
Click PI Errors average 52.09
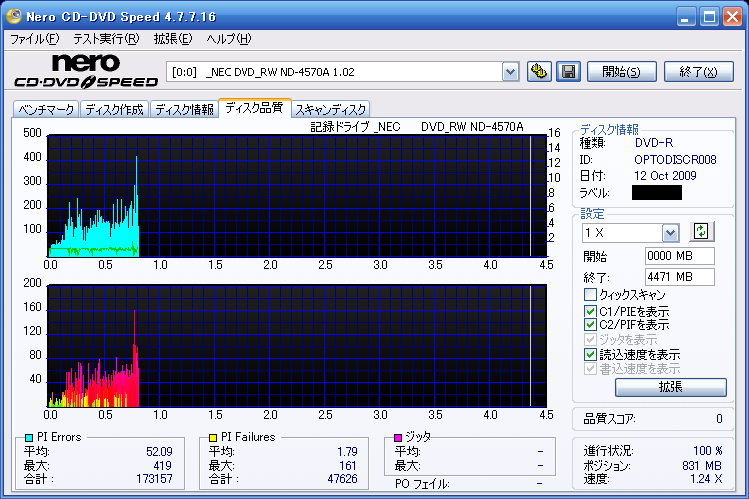[159, 452]
